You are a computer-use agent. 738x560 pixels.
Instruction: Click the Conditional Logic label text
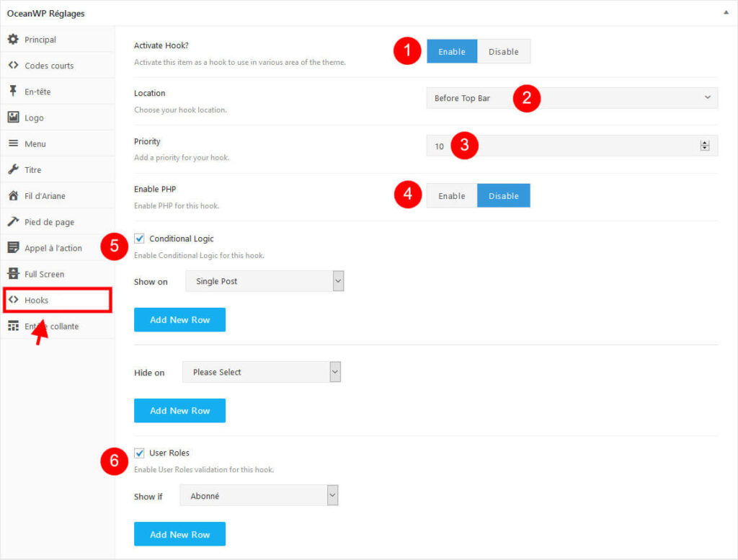click(181, 239)
